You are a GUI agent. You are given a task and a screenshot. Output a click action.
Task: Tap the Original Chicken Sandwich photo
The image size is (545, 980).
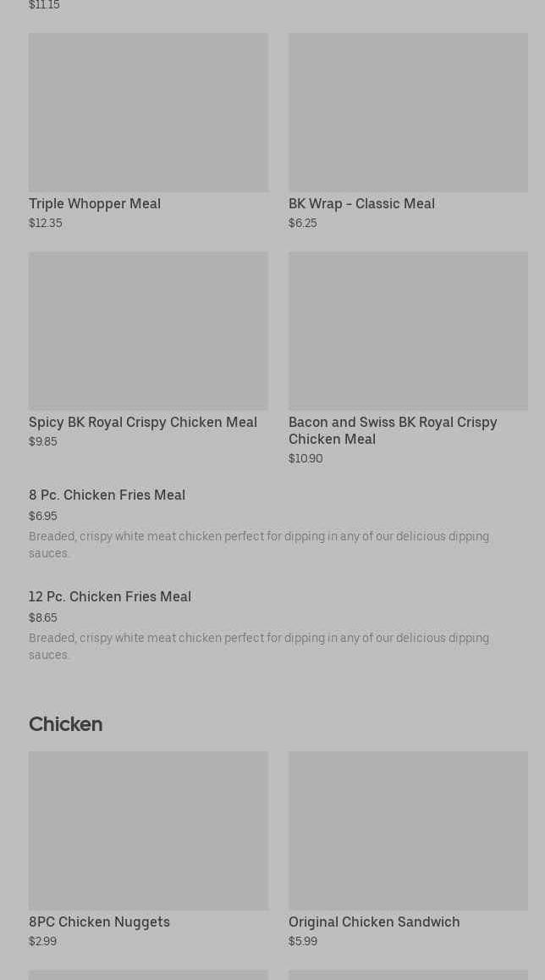pos(408,830)
